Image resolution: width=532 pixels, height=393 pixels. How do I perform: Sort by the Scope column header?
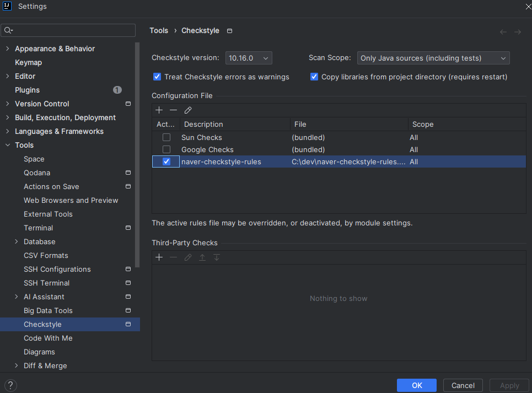click(467, 125)
